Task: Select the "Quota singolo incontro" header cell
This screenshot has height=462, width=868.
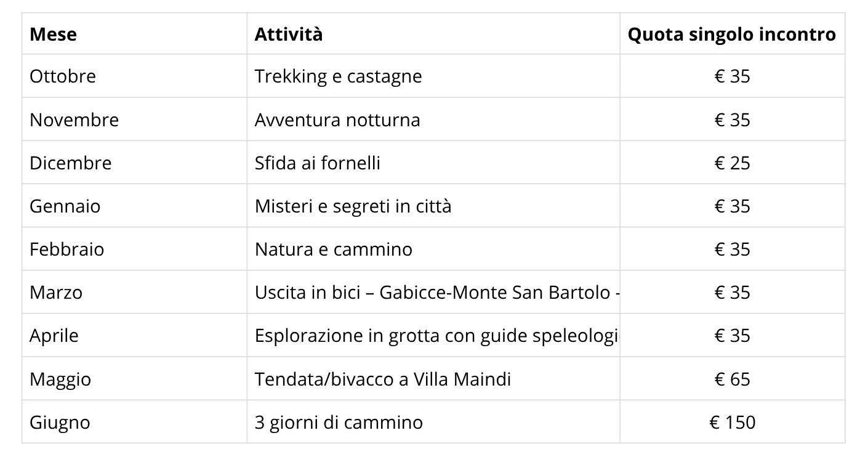Action: tap(731, 34)
